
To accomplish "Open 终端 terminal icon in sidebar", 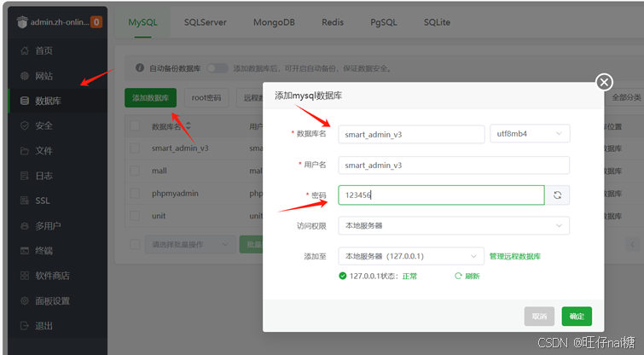I will pyautogui.click(x=25, y=251).
